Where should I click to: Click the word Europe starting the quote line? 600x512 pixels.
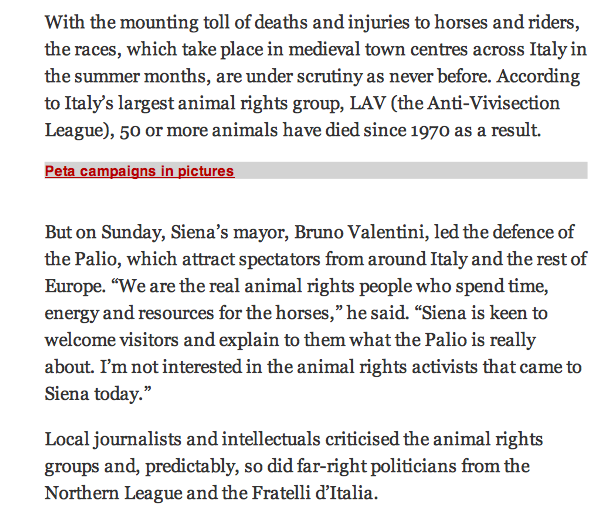pos(75,287)
